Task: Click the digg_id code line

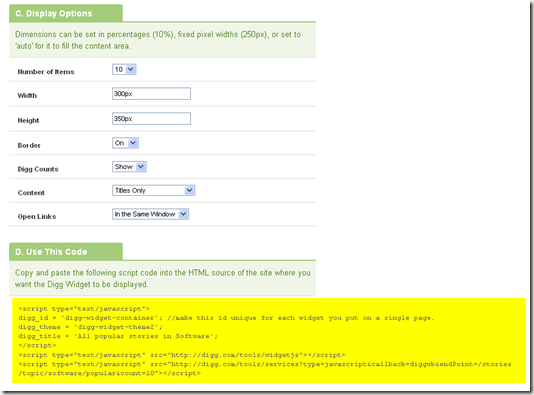Action: pos(226,318)
